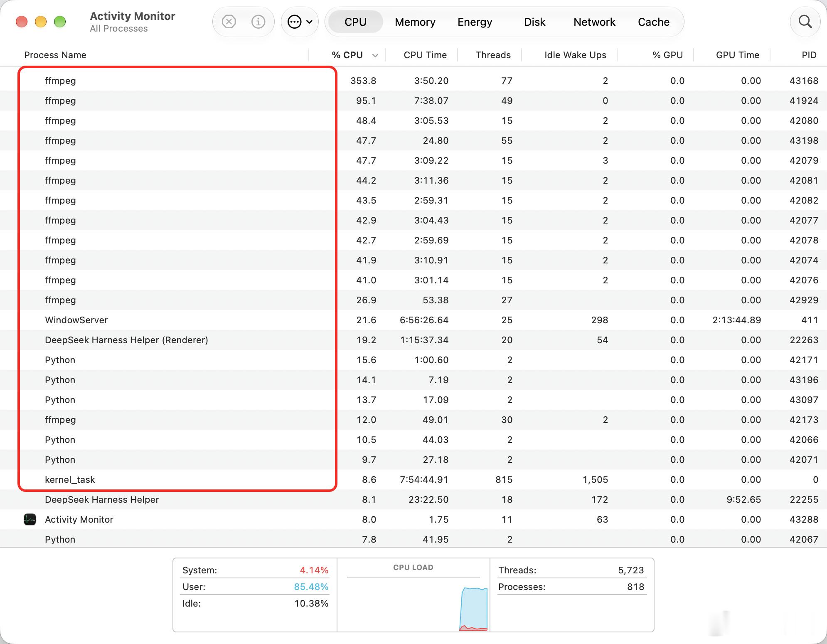Select Python process with PID 42067
Image resolution: width=827 pixels, height=644 pixels.
pyautogui.click(x=413, y=539)
